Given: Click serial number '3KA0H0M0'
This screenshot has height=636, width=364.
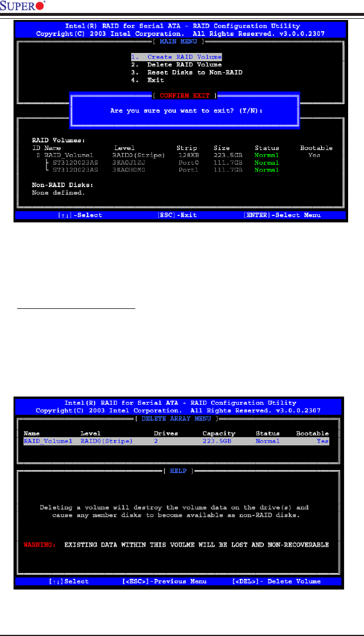Looking at the screenshot, I should 128,170.
